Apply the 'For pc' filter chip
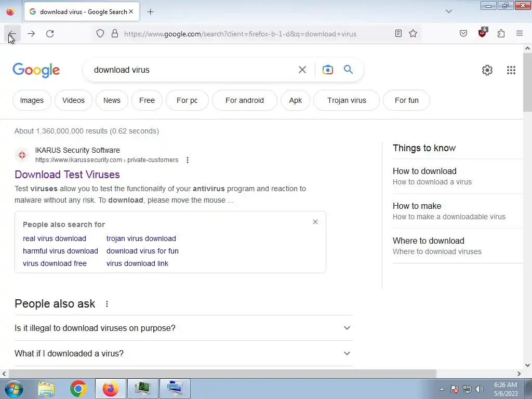 click(x=187, y=100)
